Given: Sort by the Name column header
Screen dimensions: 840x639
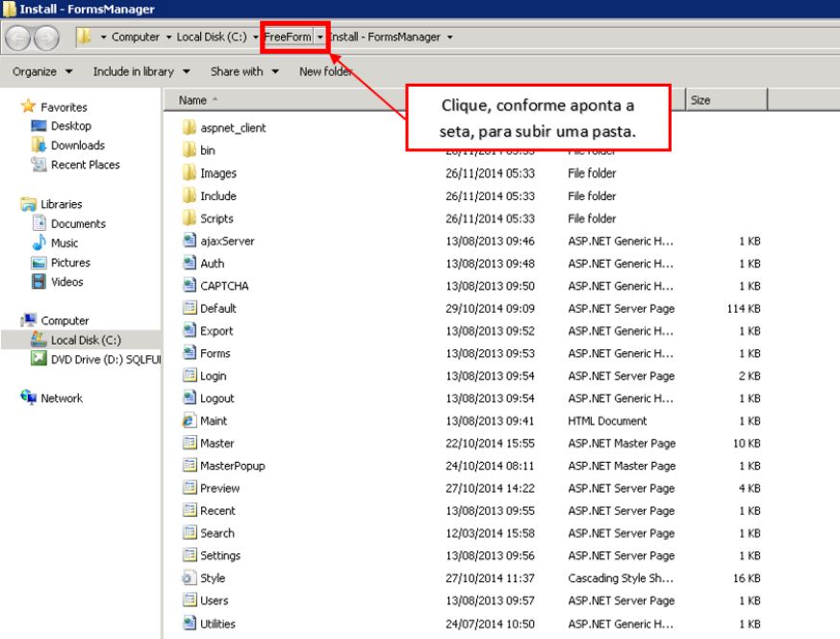Looking at the screenshot, I should (192, 100).
